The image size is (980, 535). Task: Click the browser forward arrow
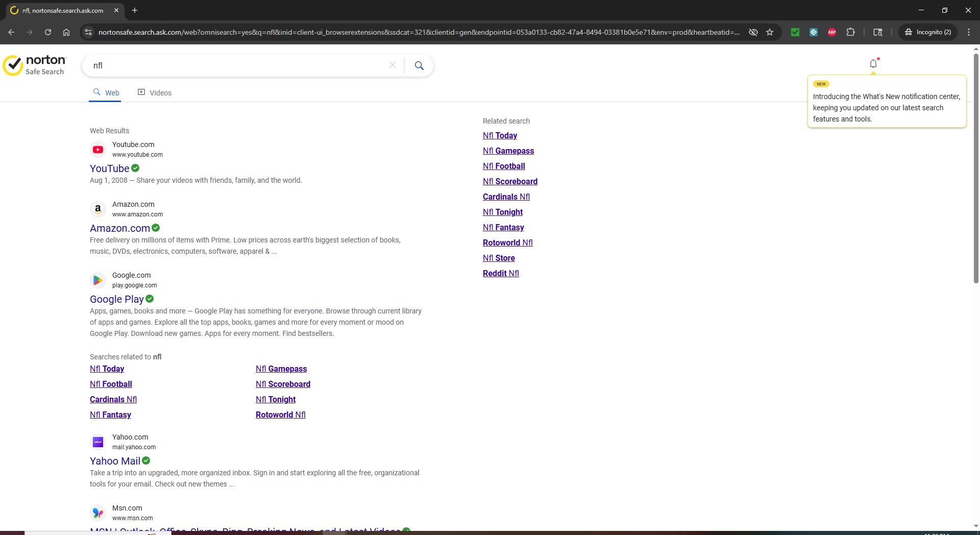click(30, 32)
